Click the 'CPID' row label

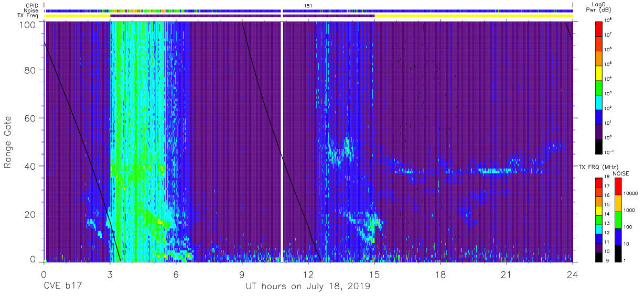pos(32,5)
